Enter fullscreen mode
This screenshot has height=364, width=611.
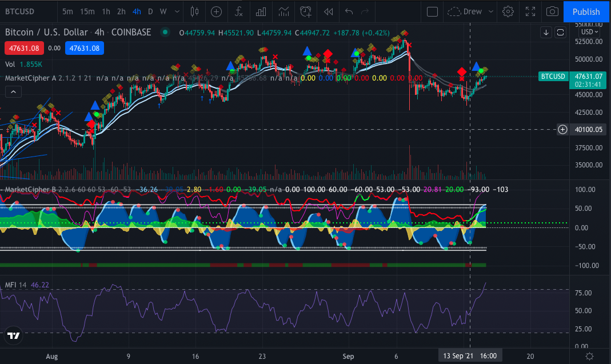pyautogui.click(x=530, y=11)
